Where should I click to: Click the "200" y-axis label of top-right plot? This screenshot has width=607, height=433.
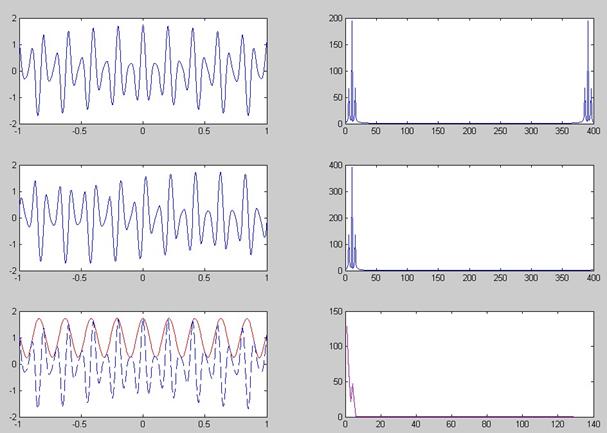point(336,18)
